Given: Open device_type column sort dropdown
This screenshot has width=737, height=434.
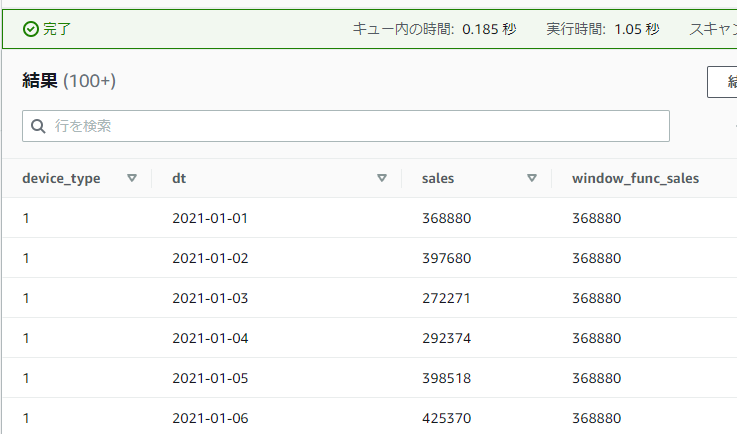Looking at the screenshot, I should tap(132, 178).
